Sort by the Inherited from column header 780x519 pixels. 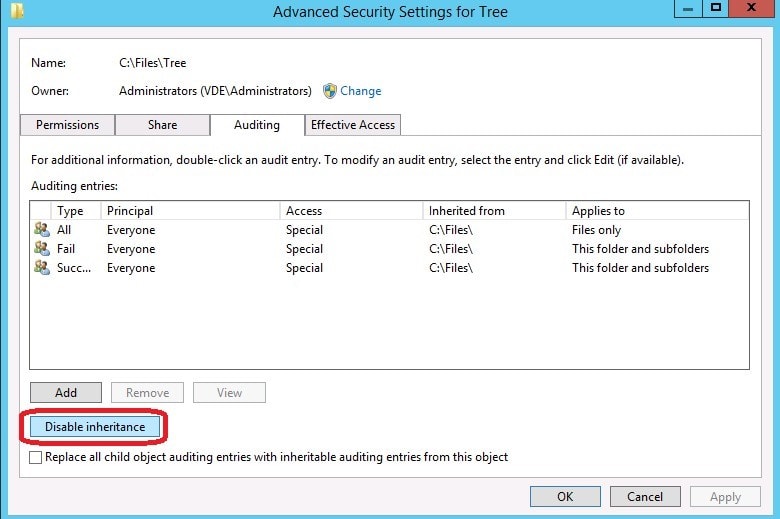(x=466, y=211)
